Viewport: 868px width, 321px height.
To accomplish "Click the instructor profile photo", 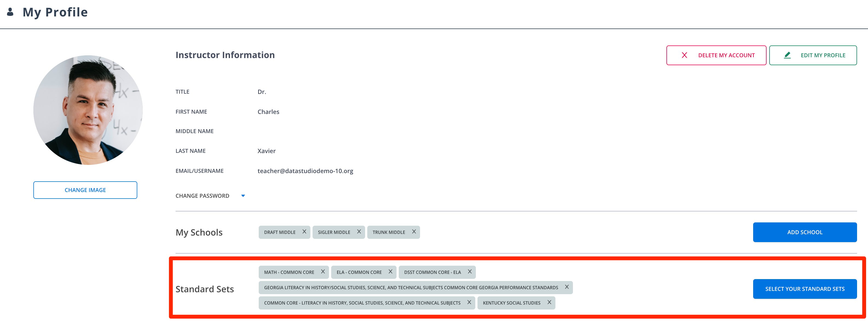I will click(x=88, y=110).
